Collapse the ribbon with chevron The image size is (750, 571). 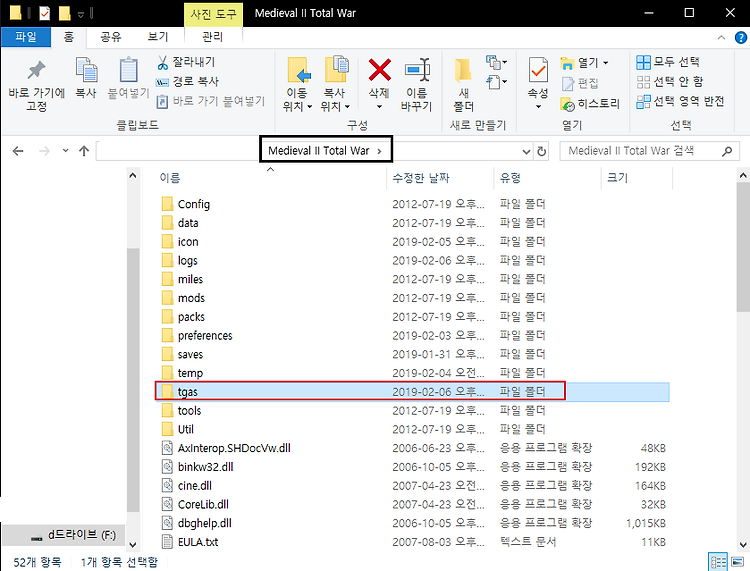721,37
